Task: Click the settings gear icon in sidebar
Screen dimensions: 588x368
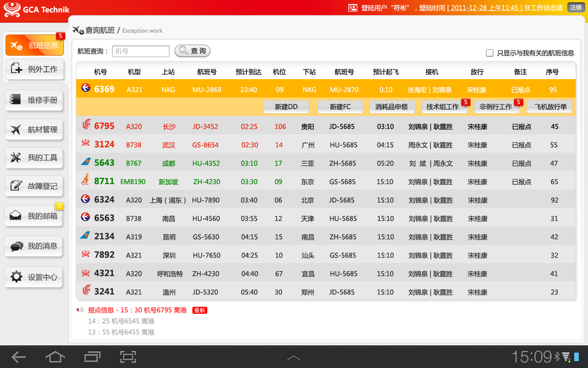Action: pos(16,277)
